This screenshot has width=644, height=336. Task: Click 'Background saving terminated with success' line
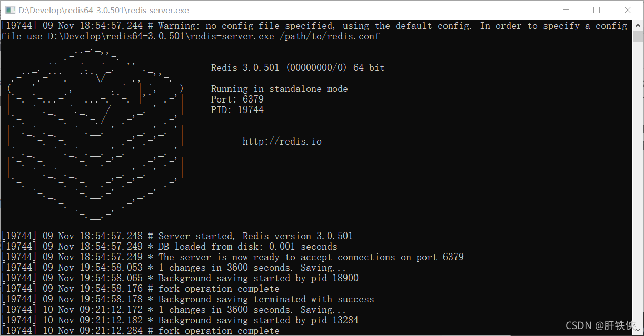click(x=187, y=299)
